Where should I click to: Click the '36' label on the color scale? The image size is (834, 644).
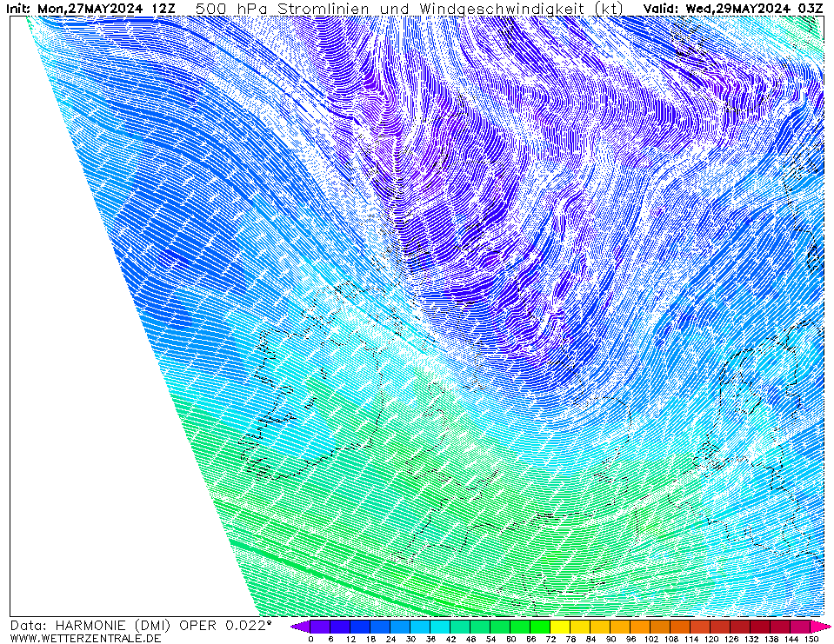click(430, 639)
